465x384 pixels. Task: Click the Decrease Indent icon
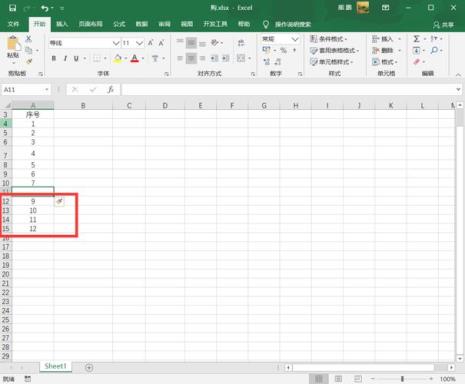point(214,58)
